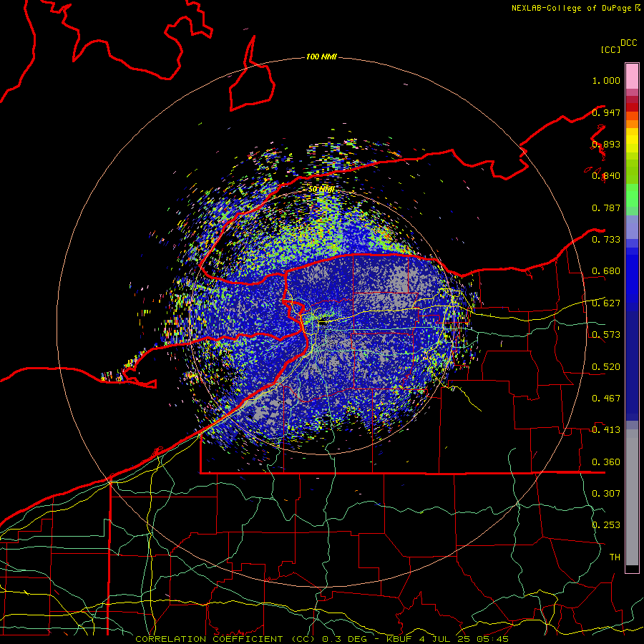The height and width of the screenshot is (644, 644).
Task: Click the 100 NMI range ring label
Action: (x=321, y=57)
